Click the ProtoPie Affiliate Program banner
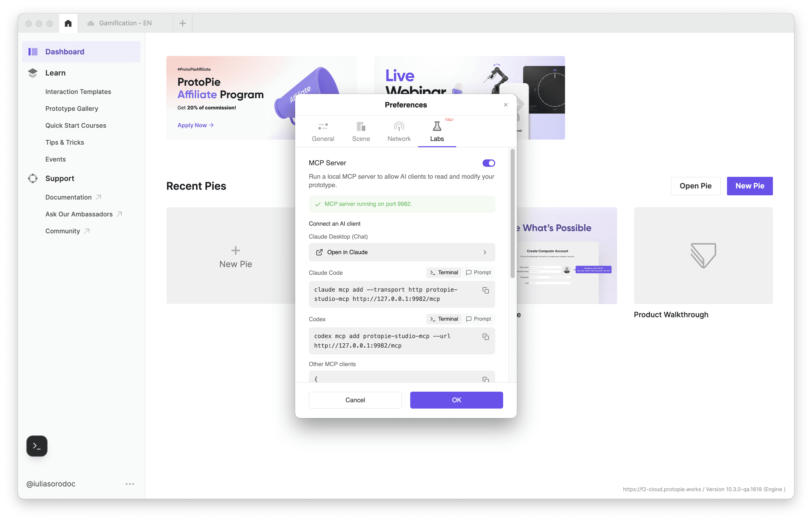This screenshot has height=521, width=812. tap(230, 98)
